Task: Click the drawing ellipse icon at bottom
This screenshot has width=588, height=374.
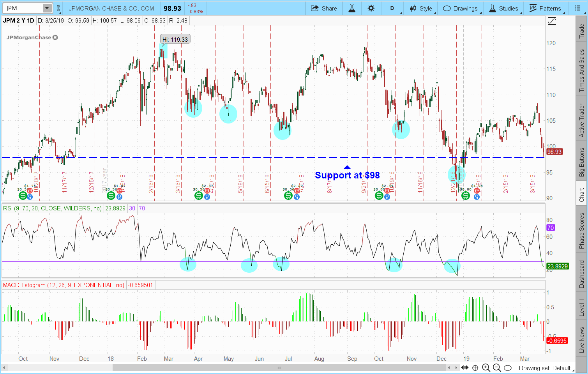Action: click(507, 368)
